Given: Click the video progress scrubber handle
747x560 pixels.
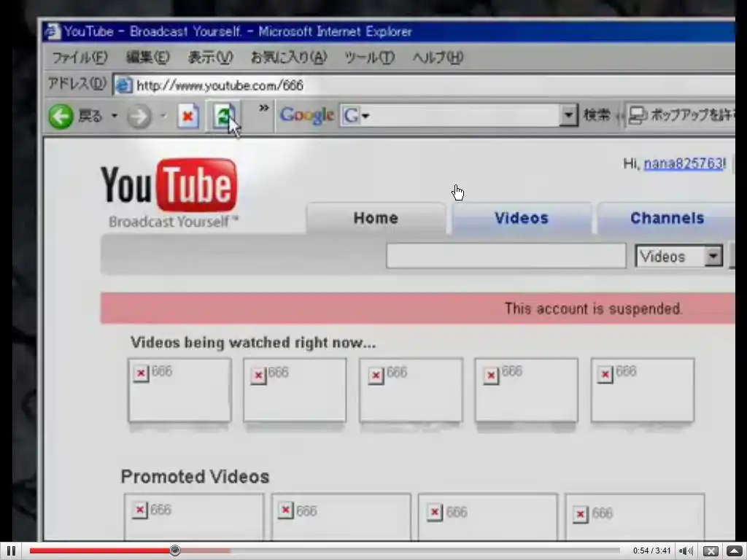Looking at the screenshot, I should coord(175,551).
